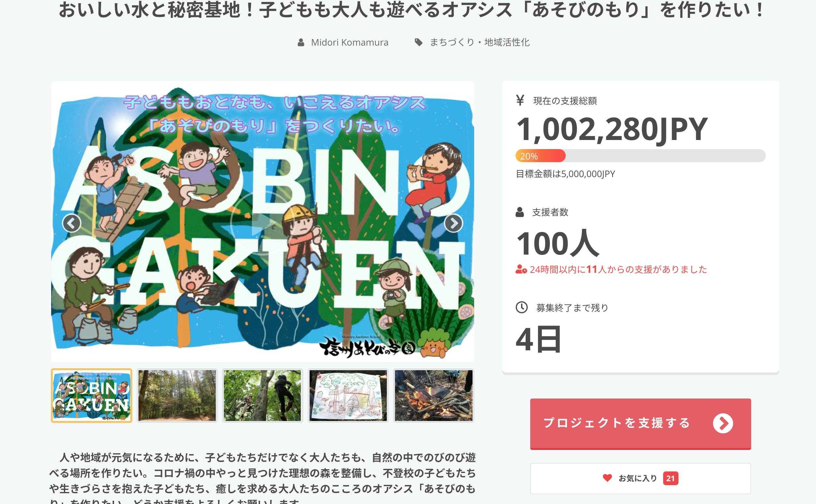The image size is (816, 504).
Task: Click the heart icon on お気に入り button
Action: (607, 478)
